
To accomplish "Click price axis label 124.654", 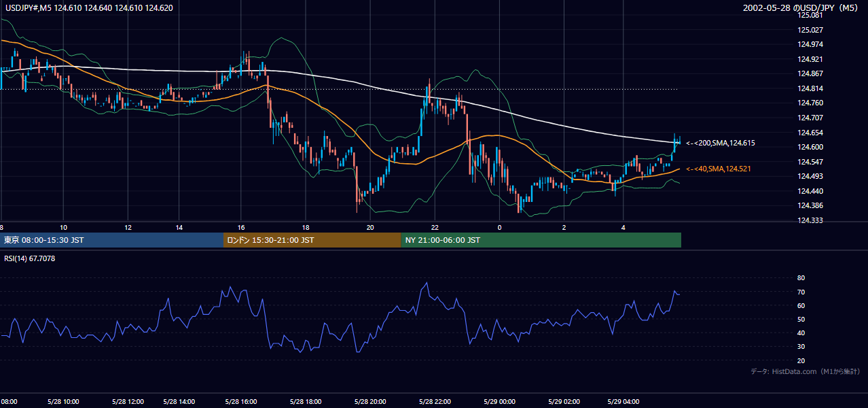I will tap(810, 133).
